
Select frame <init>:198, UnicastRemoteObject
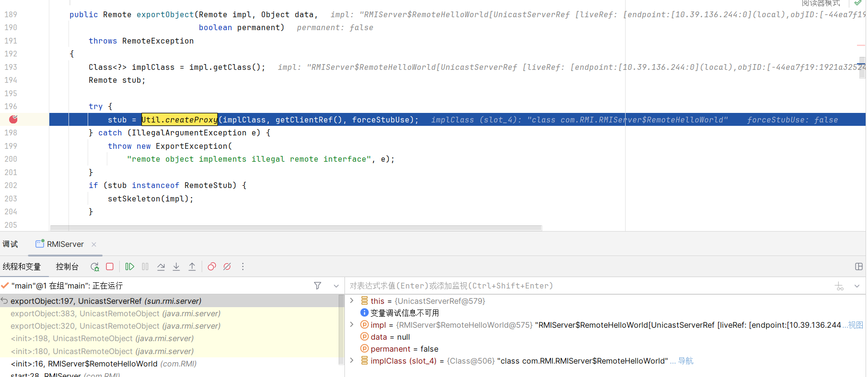pos(170,338)
